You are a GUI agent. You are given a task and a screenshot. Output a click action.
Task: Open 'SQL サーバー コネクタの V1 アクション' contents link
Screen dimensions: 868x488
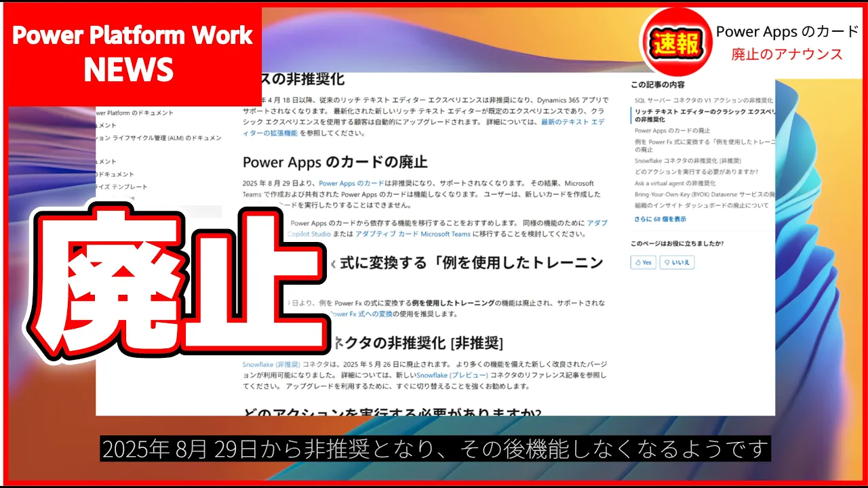click(x=703, y=100)
